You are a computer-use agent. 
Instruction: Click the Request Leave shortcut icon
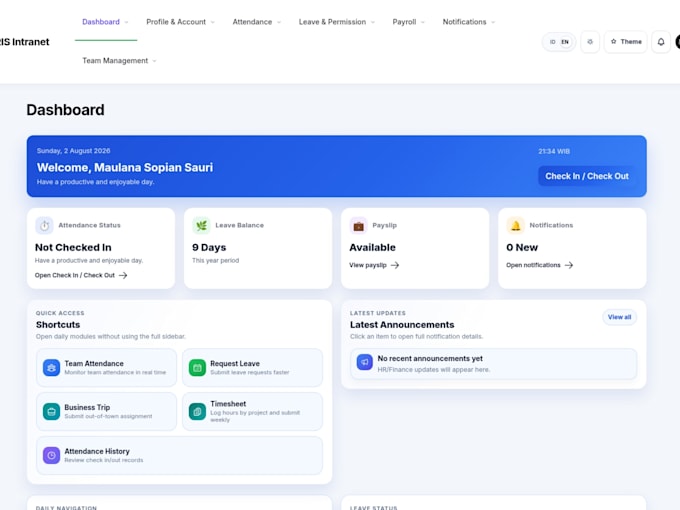pyautogui.click(x=197, y=368)
